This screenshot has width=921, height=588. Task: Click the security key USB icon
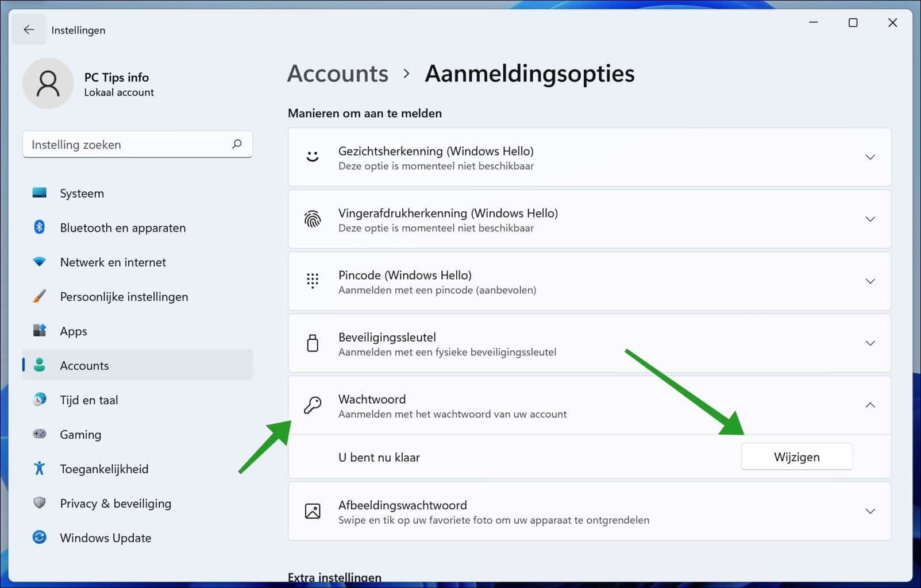pos(313,343)
